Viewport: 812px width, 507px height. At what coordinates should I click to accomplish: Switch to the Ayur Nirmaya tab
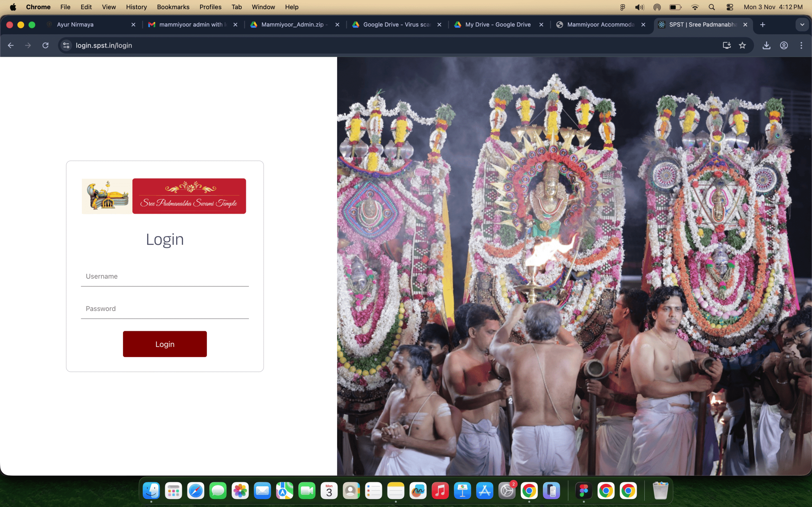pos(75,24)
